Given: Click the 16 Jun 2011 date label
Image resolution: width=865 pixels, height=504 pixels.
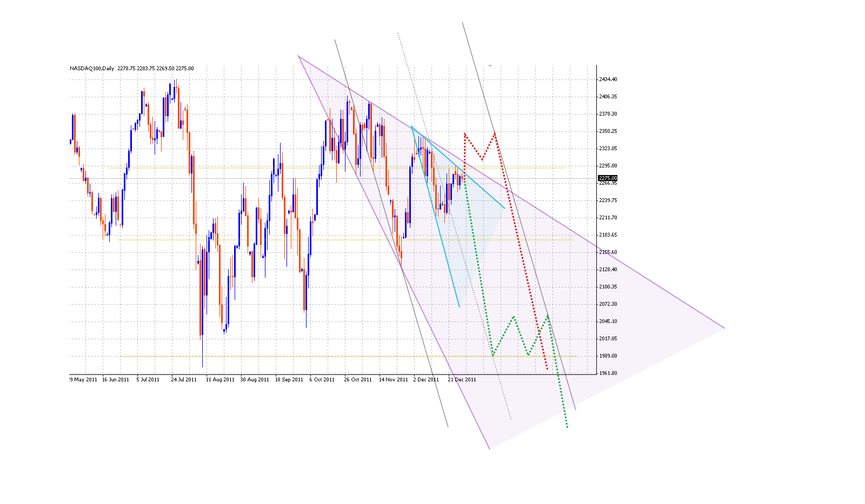Looking at the screenshot, I should [x=116, y=380].
